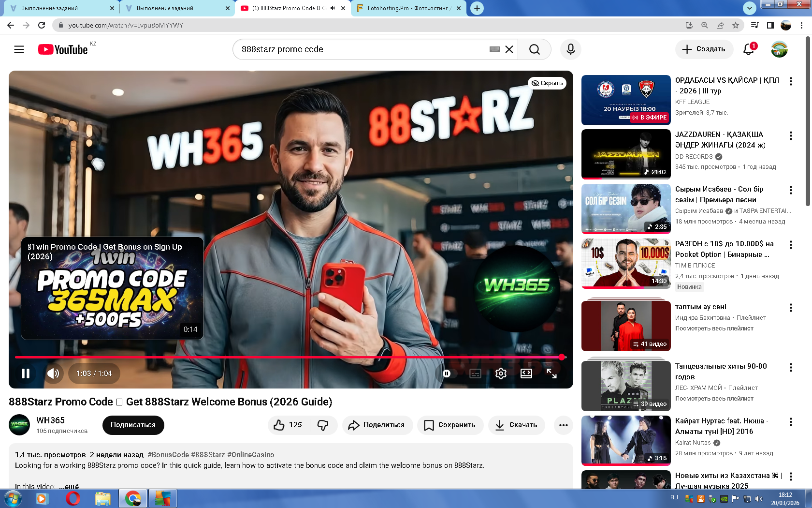Pause the video

(26, 374)
